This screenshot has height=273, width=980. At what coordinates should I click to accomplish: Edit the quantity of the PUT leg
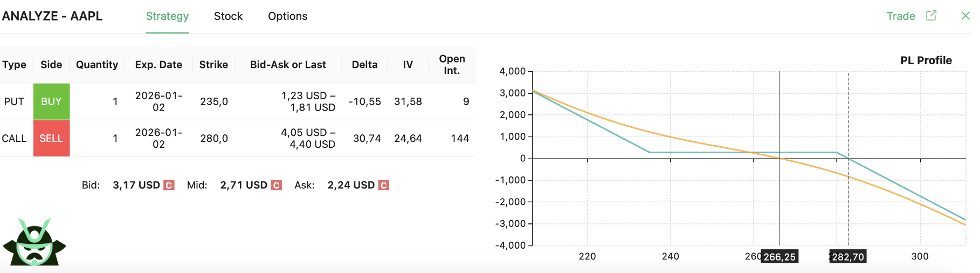pos(115,101)
